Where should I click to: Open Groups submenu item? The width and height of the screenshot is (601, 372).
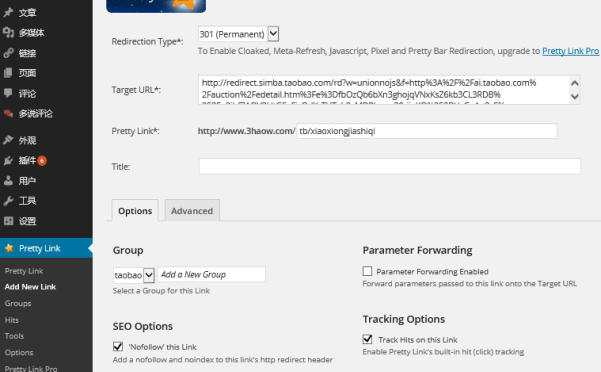[18, 303]
